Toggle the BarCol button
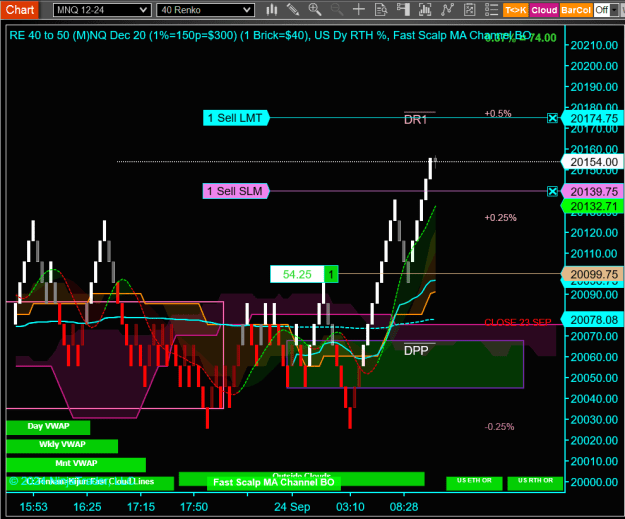 tap(576, 10)
